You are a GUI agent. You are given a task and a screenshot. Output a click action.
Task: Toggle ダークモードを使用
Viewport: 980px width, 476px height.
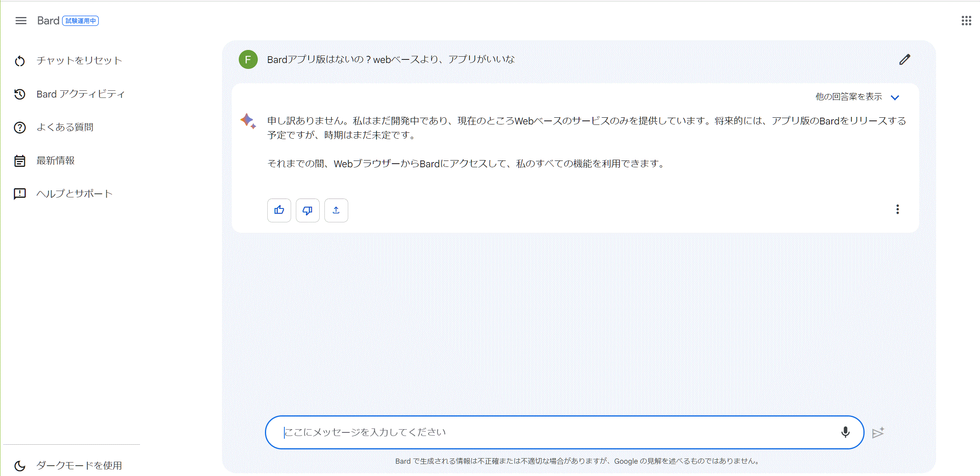(79, 465)
